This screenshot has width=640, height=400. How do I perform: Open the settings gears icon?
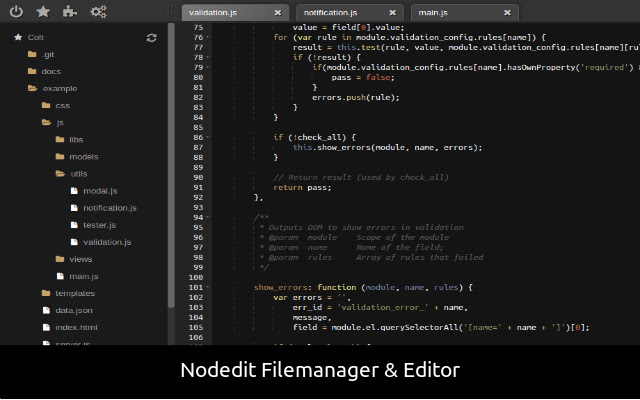tap(98, 11)
